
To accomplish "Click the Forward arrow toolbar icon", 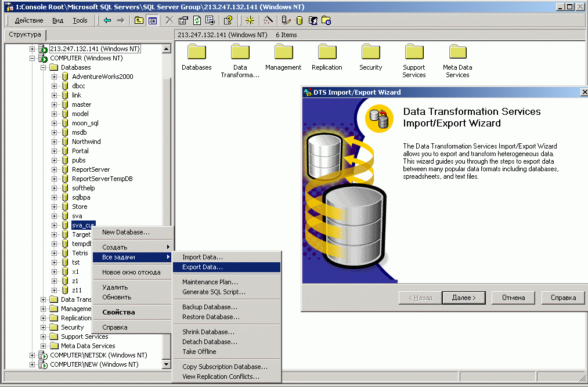I will [120, 21].
